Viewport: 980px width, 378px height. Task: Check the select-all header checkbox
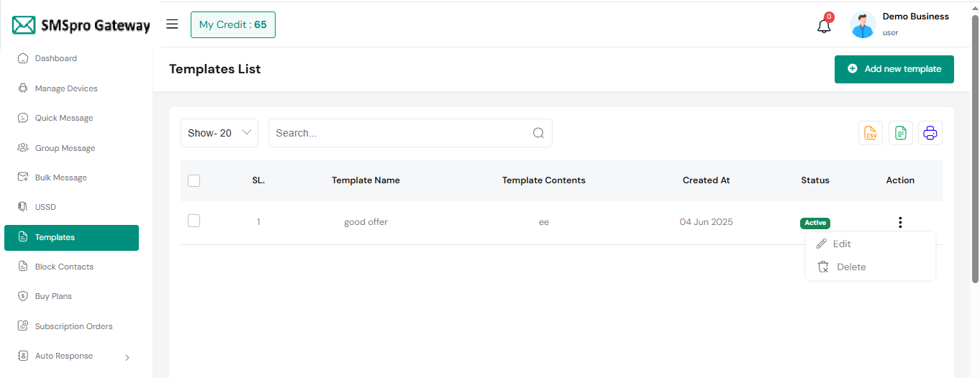(x=194, y=181)
